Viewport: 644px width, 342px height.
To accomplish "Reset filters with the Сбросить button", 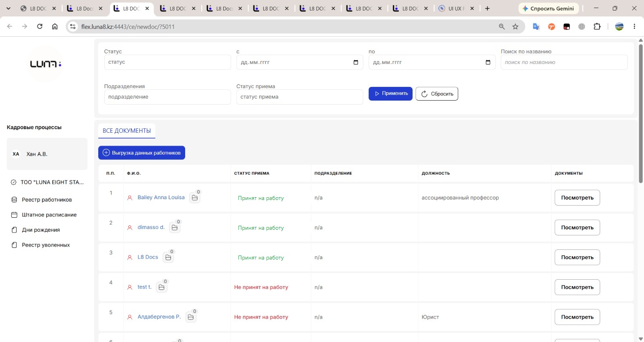I will 437,94.
